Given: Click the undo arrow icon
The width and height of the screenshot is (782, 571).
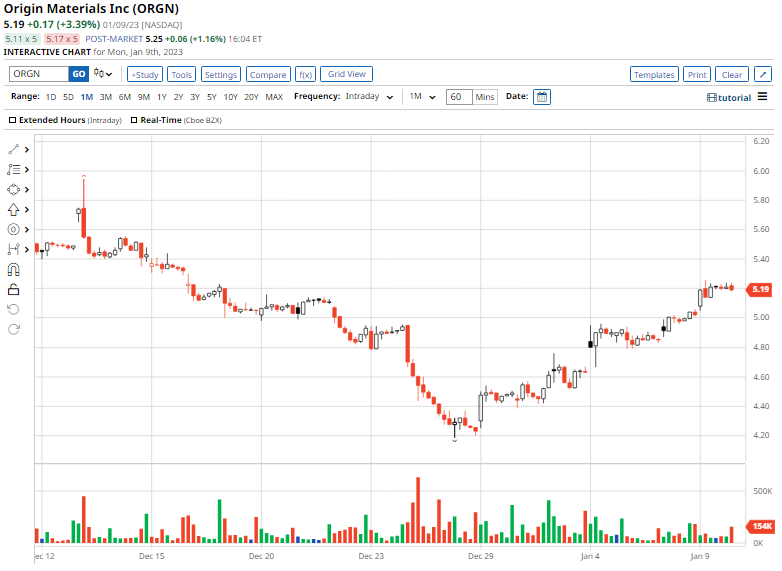Looking at the screenshot, I should (13, 310).
